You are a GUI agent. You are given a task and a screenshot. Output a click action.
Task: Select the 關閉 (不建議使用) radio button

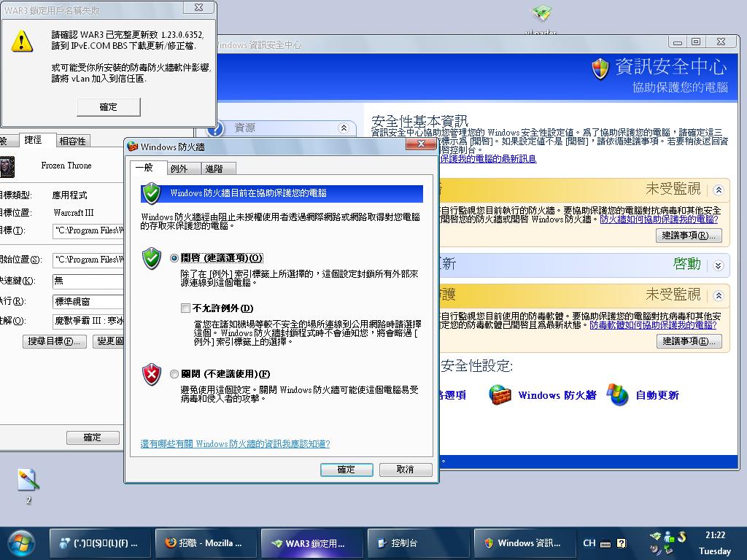tap(174, 374)
